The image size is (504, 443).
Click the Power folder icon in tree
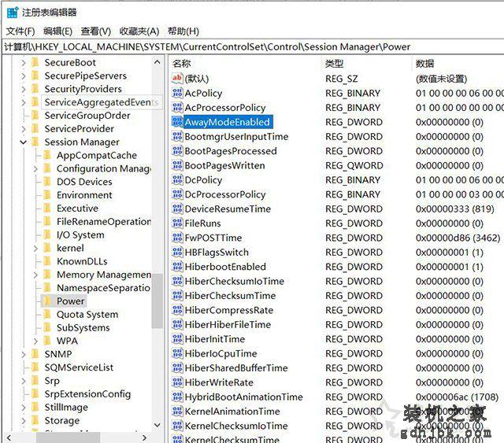pos(47,301)
